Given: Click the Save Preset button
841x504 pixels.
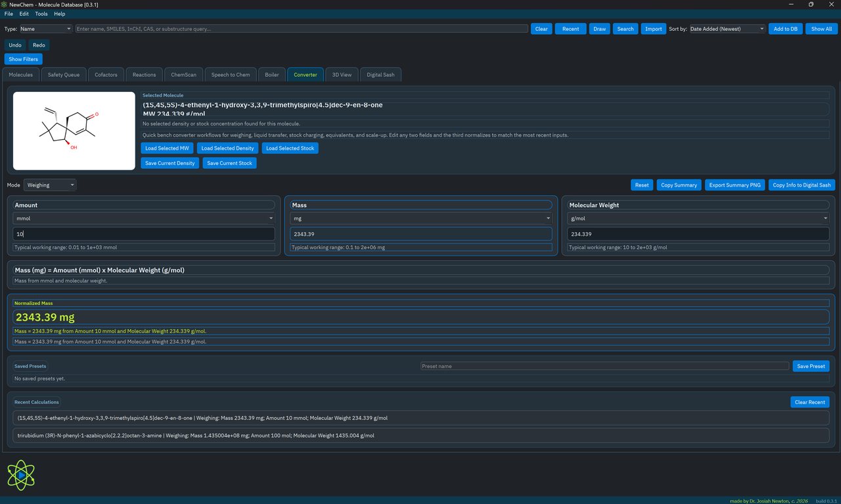Looking at the screenshot, I should coord(811,366).
